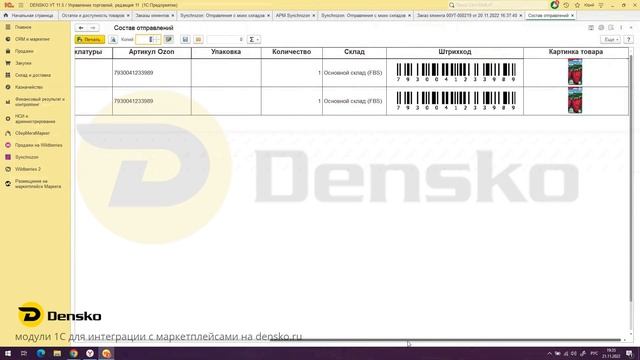Click the first row product picture
This screenshot has width=640, height=360.
pos(575,72)
